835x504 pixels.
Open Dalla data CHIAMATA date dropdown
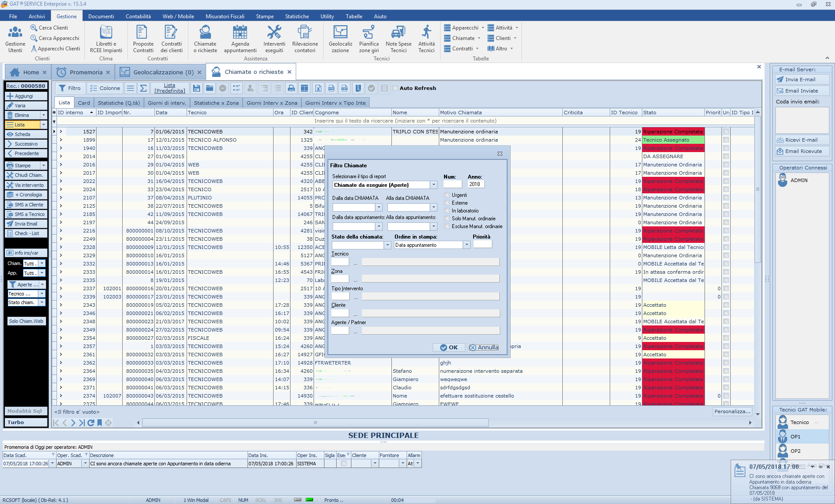point(379,208)
